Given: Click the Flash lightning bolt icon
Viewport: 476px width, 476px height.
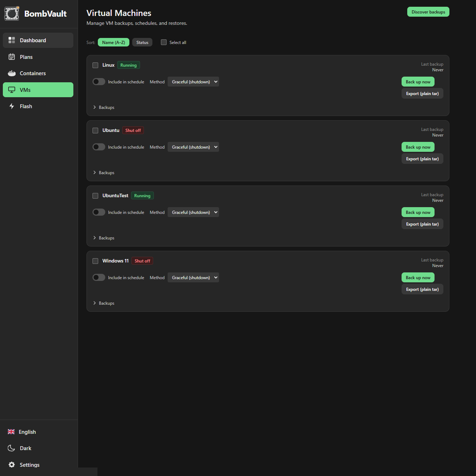Looking at the screenshot, I should [12, 106].
